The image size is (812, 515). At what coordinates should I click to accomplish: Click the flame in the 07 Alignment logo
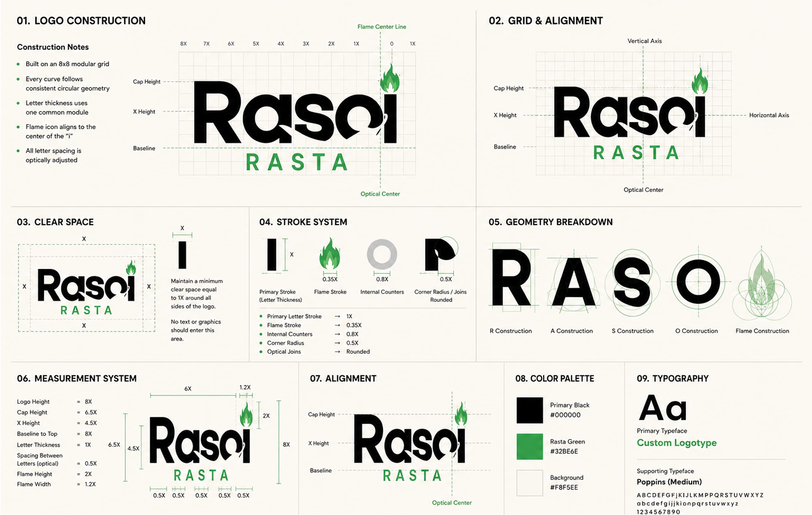point(461,413)
